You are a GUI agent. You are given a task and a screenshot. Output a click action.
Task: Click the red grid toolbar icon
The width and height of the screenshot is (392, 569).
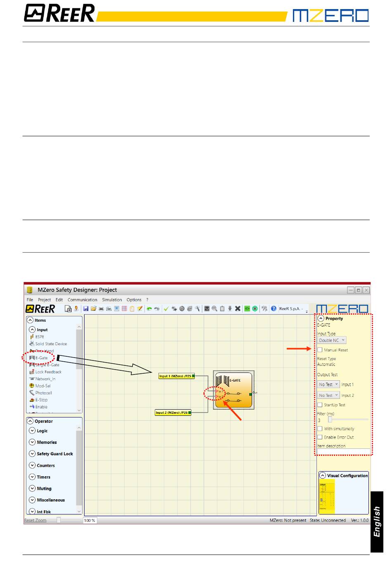coord(124,308)
